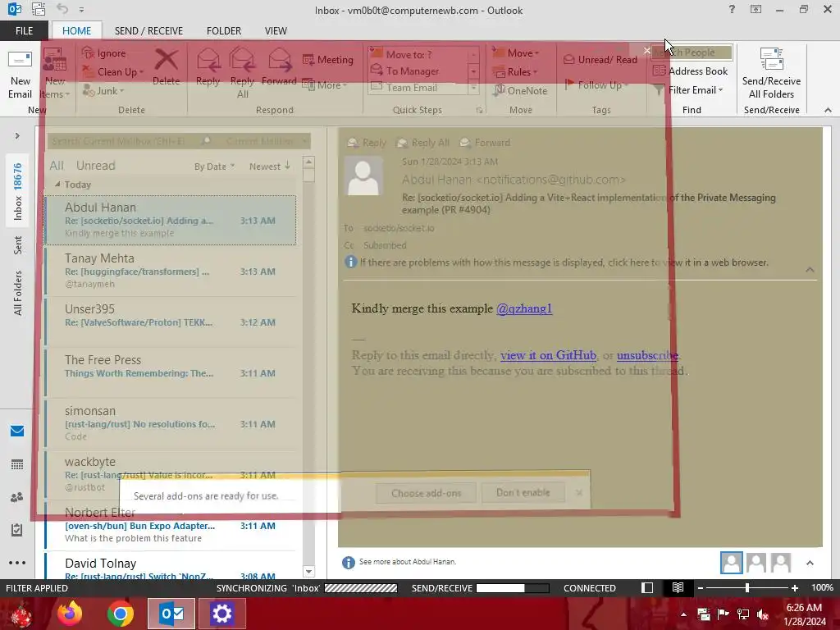Click the Reply ribbon icon
The width and height of the screenshot is (840, 630).
click(208, 68)
